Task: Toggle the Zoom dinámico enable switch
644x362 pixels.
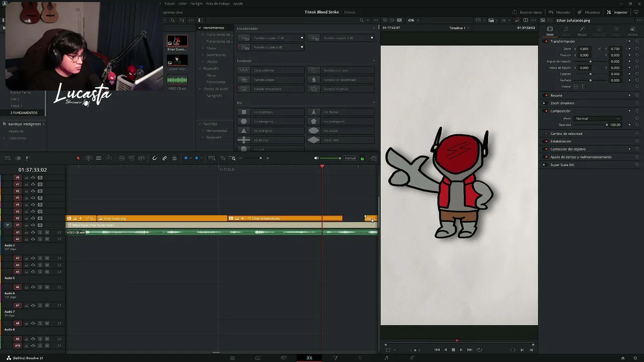Action: tap(544, 103)
